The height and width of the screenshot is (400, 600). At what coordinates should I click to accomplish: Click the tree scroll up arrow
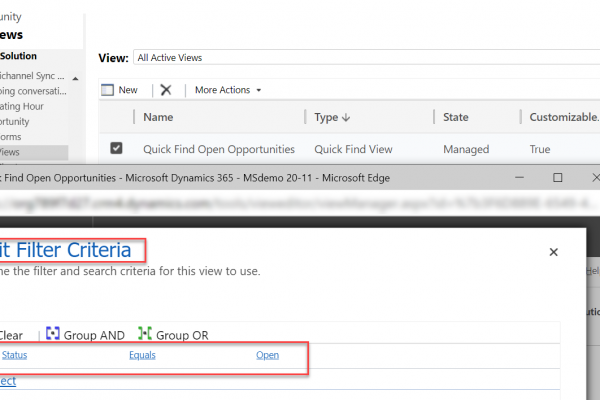click(x=75, y=78)
